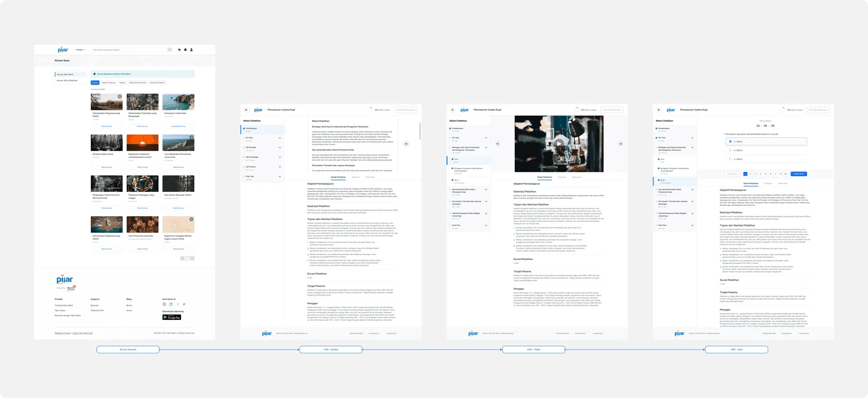
Task: Expand UX Principle section in LMS Artikel sidebar
Action: pos(279,148)
